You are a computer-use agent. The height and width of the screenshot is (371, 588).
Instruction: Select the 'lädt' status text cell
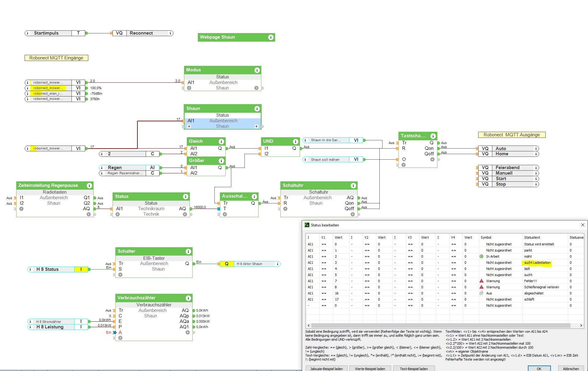point(545,269)
